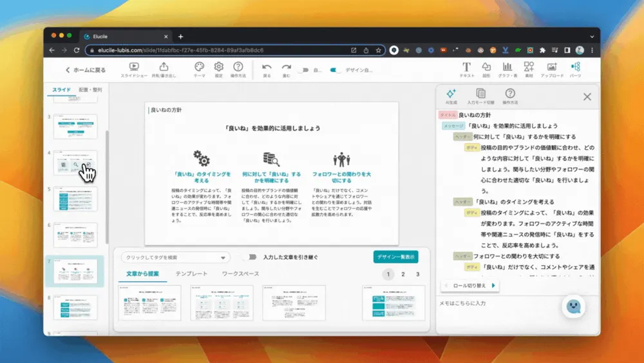This screenshot has width=644, height=363.
Task: Run AI生成 in the outline panel
Action: (451, 97)
